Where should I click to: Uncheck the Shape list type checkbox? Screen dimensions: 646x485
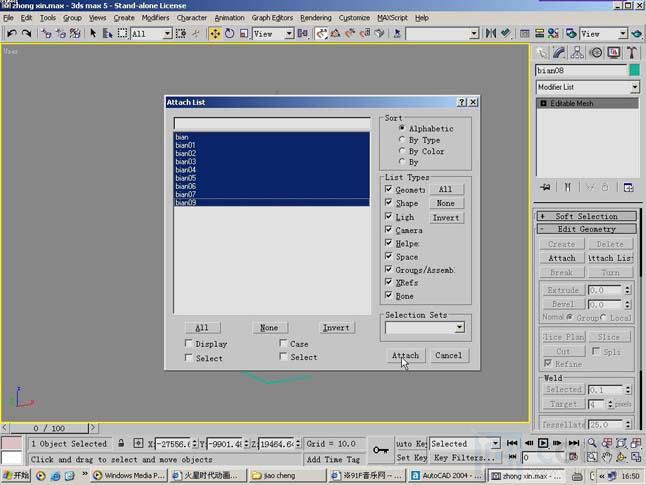click(x=389, y=203)
